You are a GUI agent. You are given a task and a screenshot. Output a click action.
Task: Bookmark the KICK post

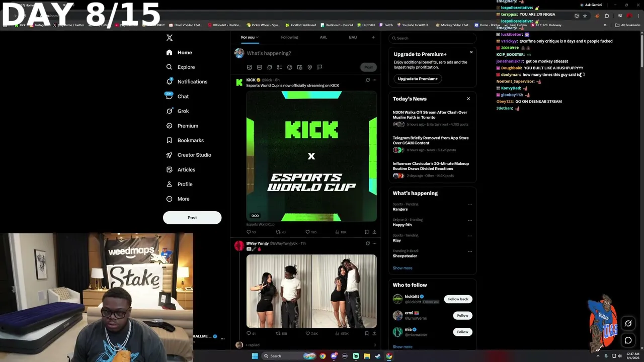click(x=366, y=232)
